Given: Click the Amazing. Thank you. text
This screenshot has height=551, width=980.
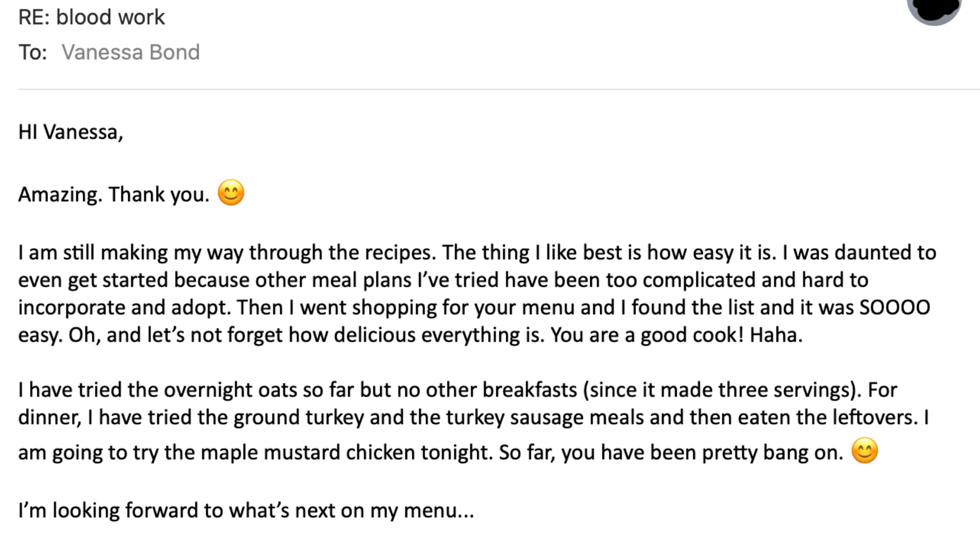Looking at the screenshot, I should [x=114, y=194].
